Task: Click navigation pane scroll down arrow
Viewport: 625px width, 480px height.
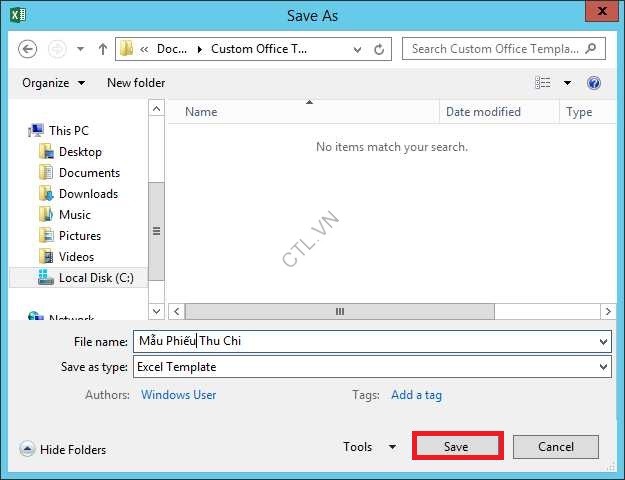Action: click(157, 311)
